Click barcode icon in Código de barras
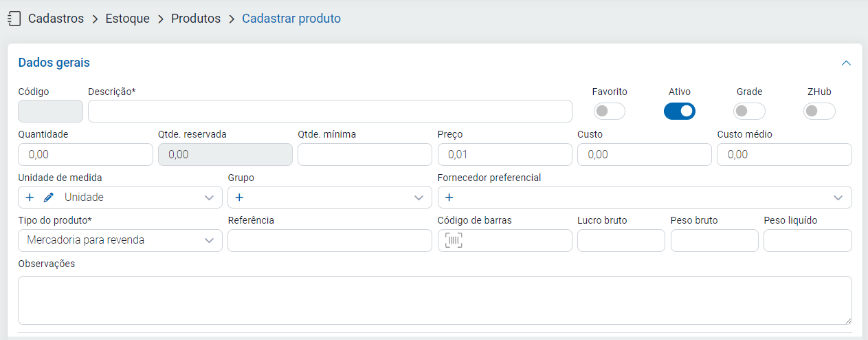 (454, 240)
